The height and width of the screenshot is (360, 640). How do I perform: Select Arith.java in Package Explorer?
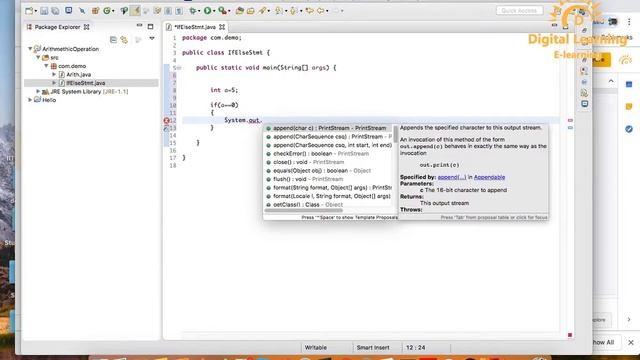tap(79, 74)
